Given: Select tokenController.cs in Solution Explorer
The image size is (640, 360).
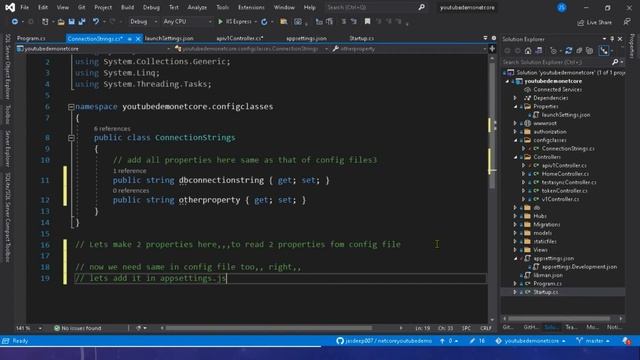Looking at the screenshot, I should pyautogui.click(x=564, y=191).
